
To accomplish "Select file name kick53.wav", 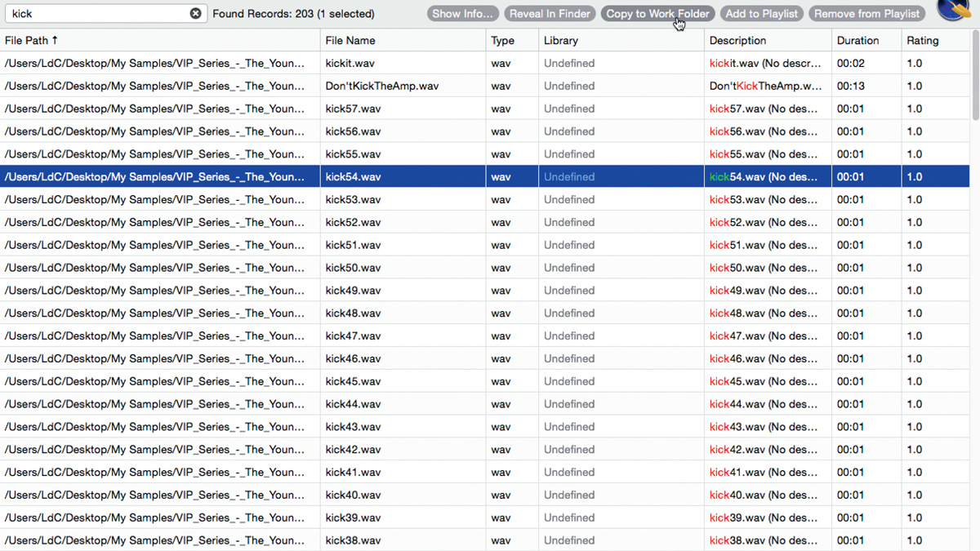I will point(353,199).
